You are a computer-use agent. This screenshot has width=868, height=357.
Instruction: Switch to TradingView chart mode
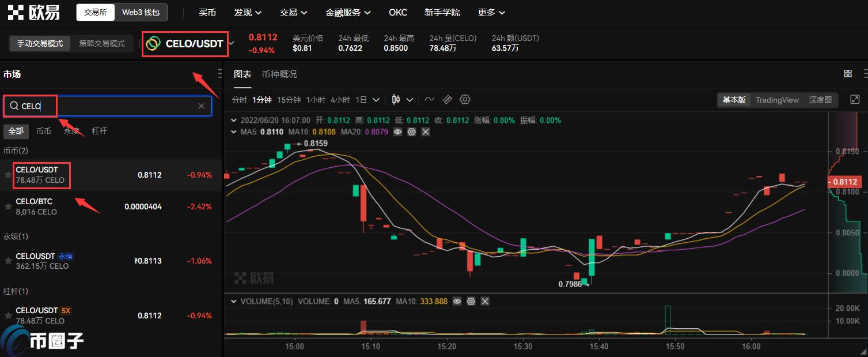tap(777, 100)
